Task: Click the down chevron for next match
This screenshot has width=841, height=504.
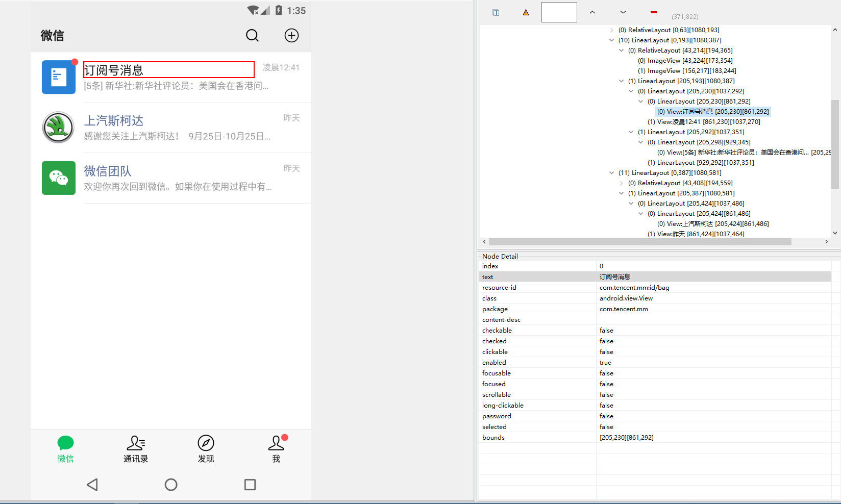Action: (x=623, y=12)
